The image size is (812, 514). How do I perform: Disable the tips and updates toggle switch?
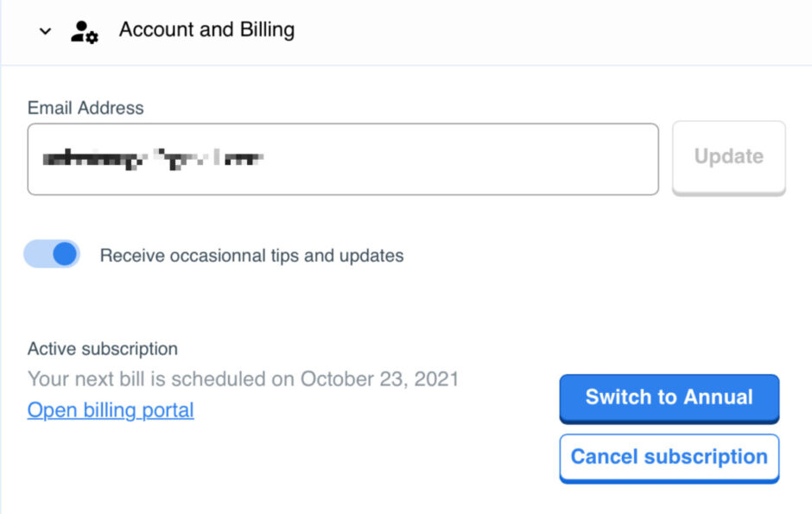pos(52,254)
